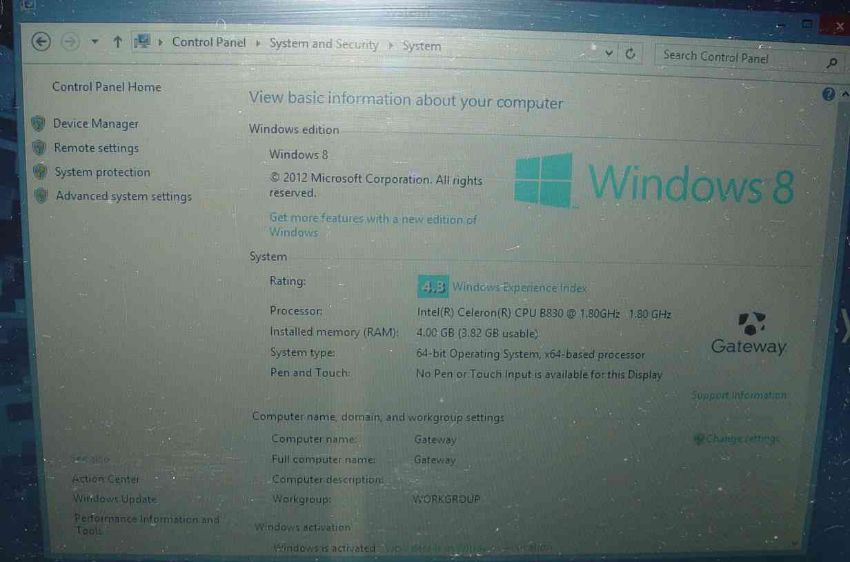Viewport: 850px width, 562px height.
Task: Click the Forward navigation arrow
Action: [70, 41]
